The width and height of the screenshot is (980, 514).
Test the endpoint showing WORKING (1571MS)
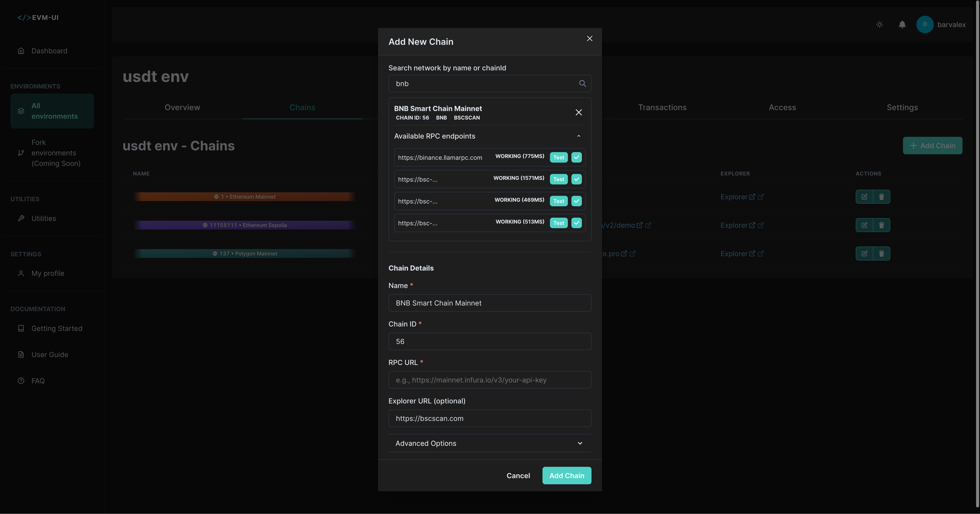tap(558, 179)
